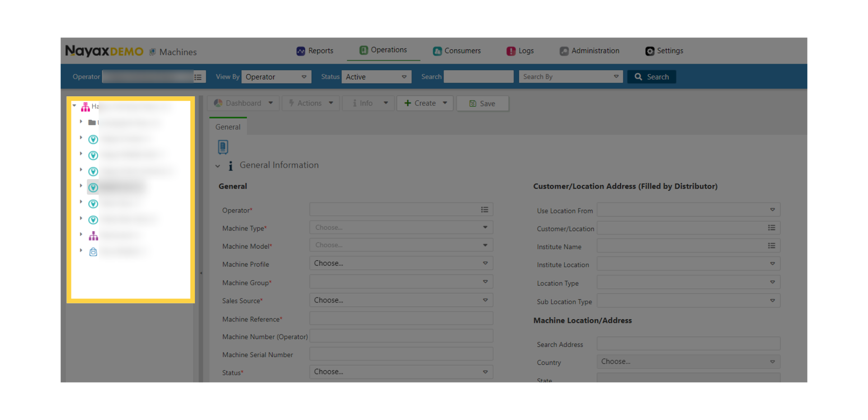Expand the folder tree node
Viewport: 868px width, 420px height.
81,122
